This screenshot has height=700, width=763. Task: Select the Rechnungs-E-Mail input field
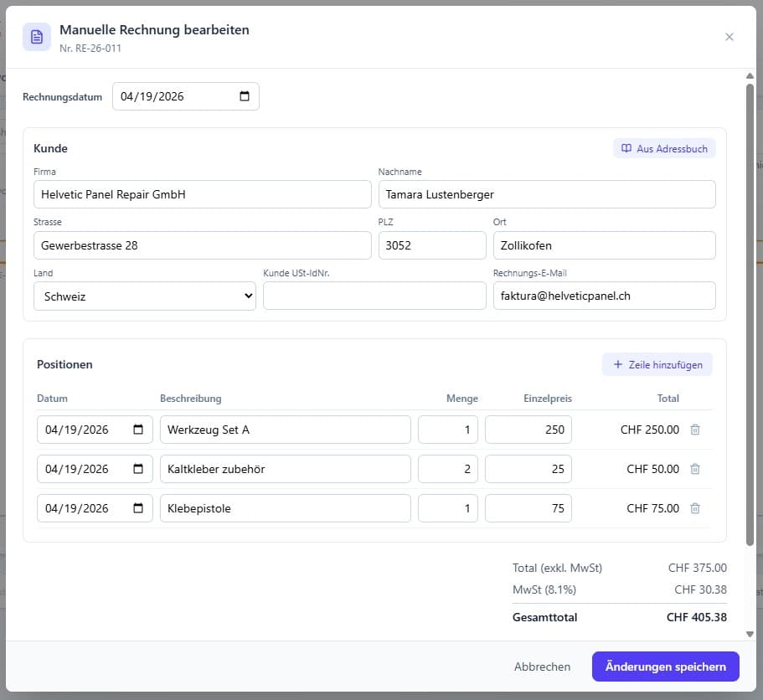tap(603, 296)
